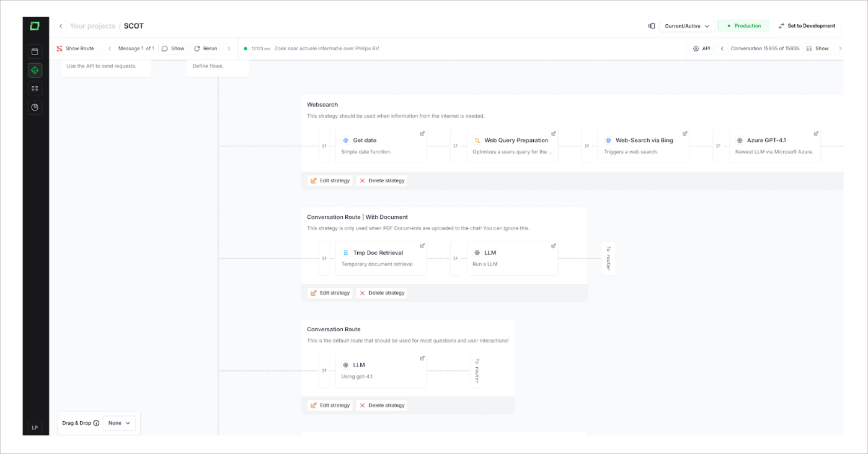Click the Websearch strategy title
Screen dimensions: 868x454
[322, 105]
